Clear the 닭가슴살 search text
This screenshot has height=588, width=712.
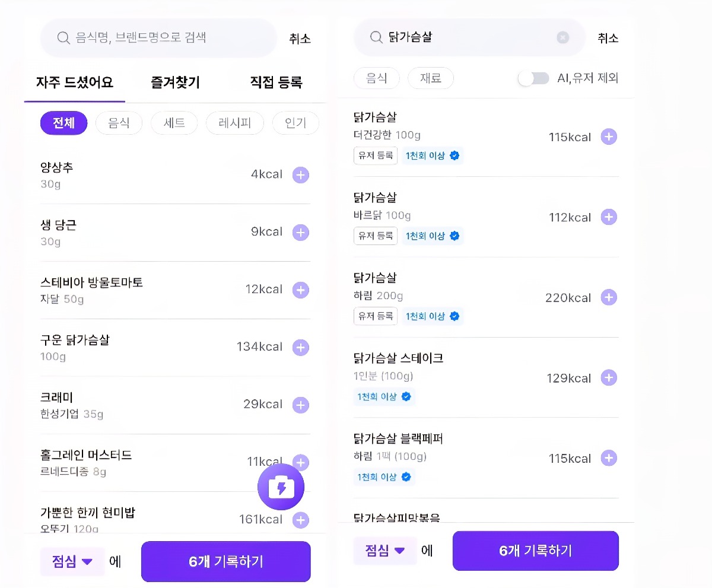click(562, 37)
